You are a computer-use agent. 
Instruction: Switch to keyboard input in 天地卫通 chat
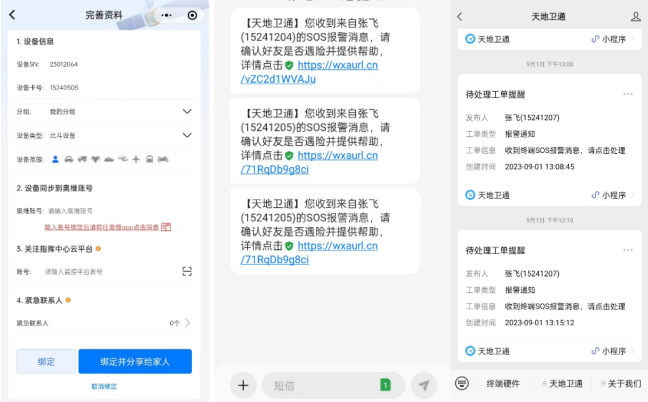[462, 383]
